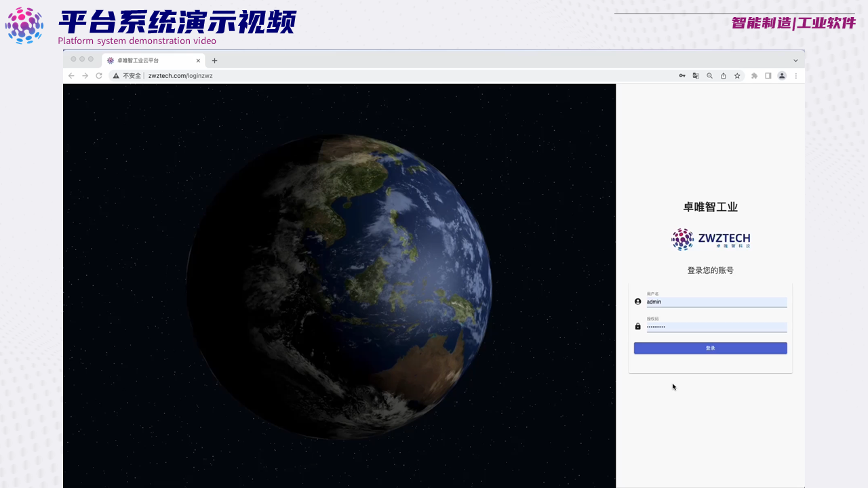Click the zoom magnifier icon in address bar
This screenshot has width=868, height=488.
coord(709,76)
